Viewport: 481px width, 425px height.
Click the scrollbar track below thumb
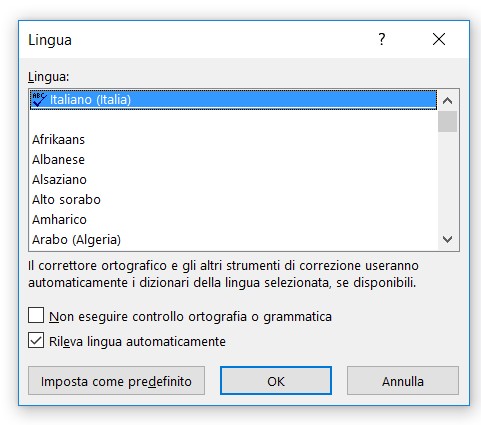(447, 180)
